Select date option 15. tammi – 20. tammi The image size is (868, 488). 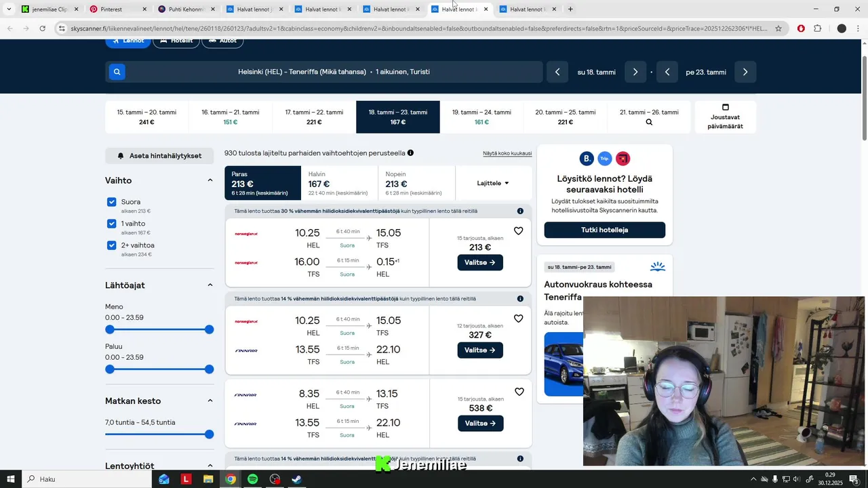146,117
